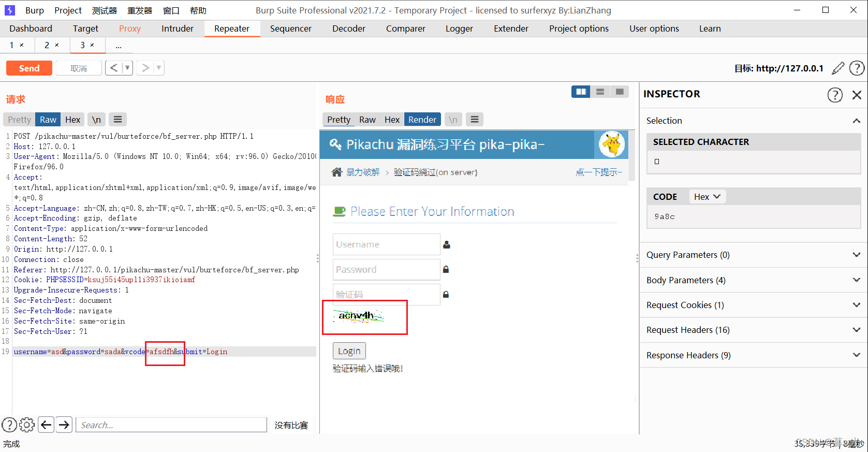868x452 pixels.
Task: Click the 点一下提示 hint link
Action: coord(598,172)
